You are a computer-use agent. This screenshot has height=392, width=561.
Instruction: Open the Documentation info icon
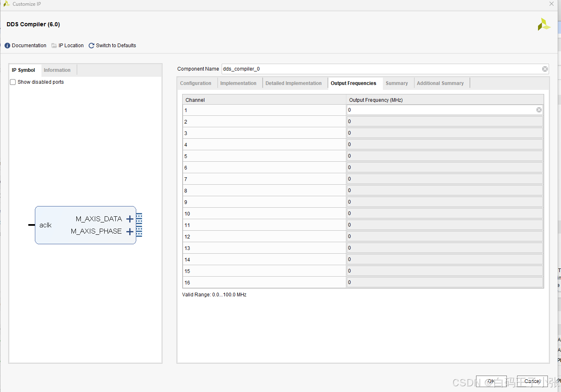click(7, 46)
